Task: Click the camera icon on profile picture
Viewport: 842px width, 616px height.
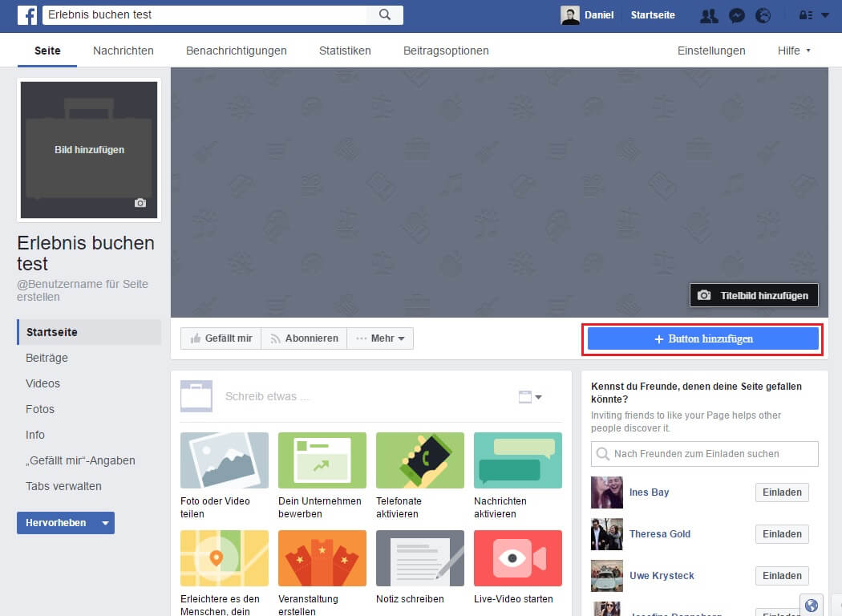Action: point(140,203)
